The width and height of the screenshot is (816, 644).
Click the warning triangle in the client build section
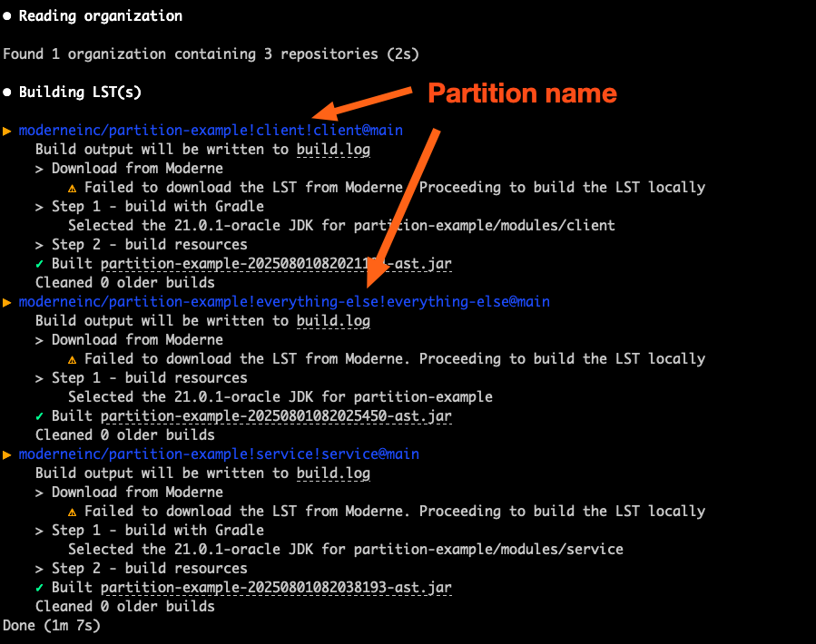point(73,188)
